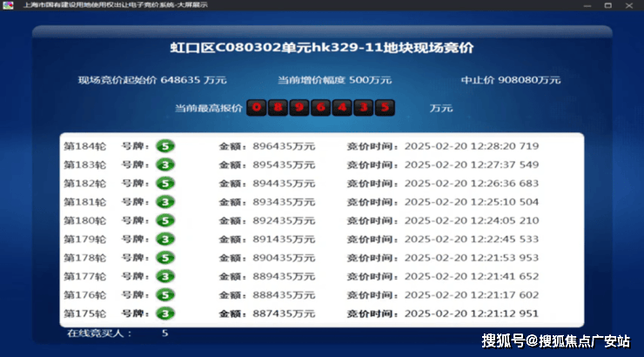Click the 在线竞买人 online bidders label

click(99, 333)
